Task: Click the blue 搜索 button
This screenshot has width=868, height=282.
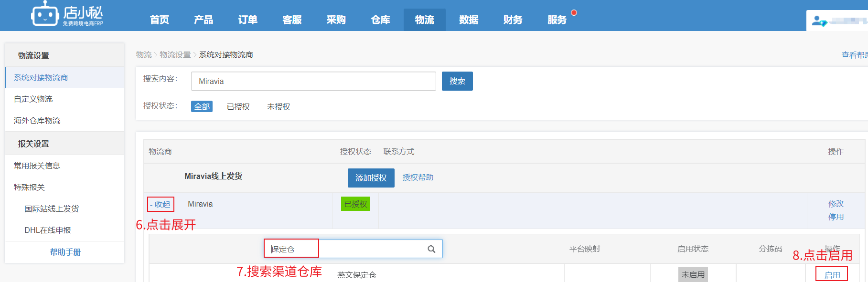Action: [457, 81]
